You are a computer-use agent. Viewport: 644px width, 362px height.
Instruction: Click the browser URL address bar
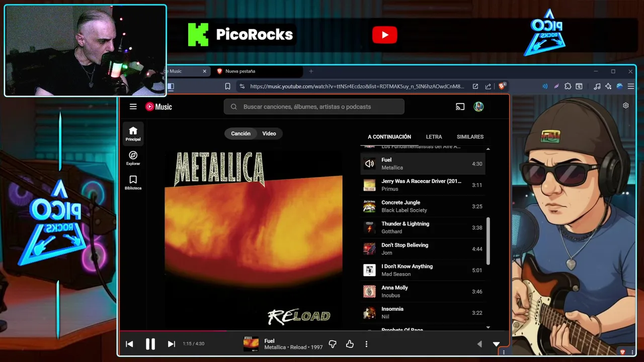pyautogui.click(x=356, y=86)
